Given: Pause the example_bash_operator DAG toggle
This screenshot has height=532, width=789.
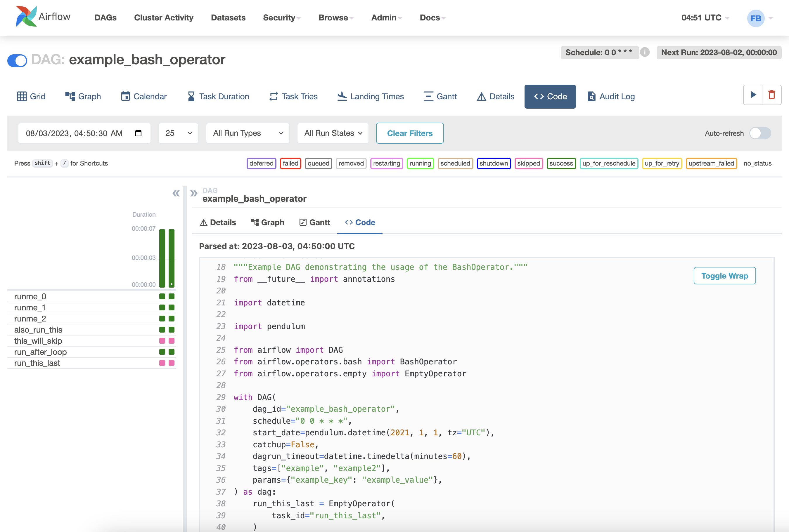Looking at the screenshot, I should click(17, 60).
